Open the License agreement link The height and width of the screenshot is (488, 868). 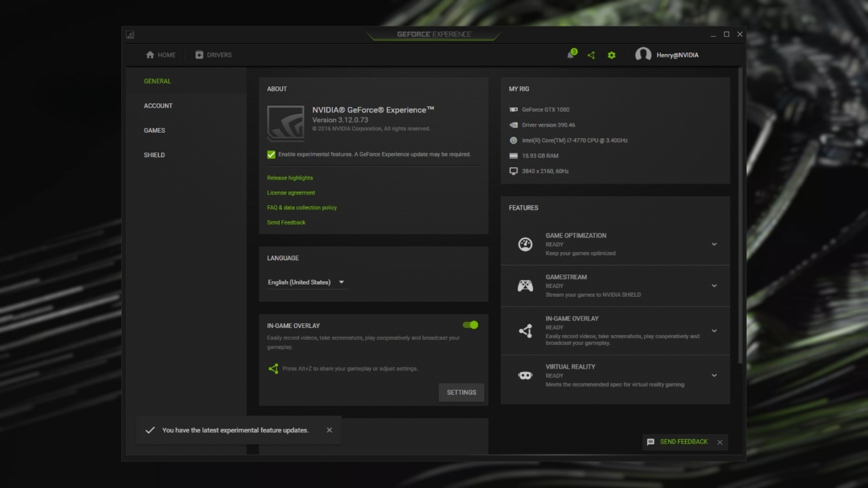[291, 192]
